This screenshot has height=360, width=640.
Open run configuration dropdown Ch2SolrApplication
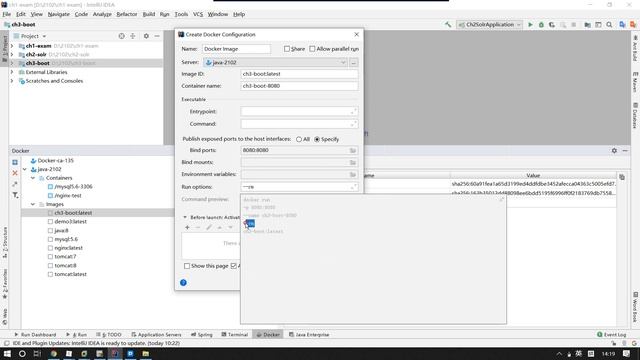[489, 25]
